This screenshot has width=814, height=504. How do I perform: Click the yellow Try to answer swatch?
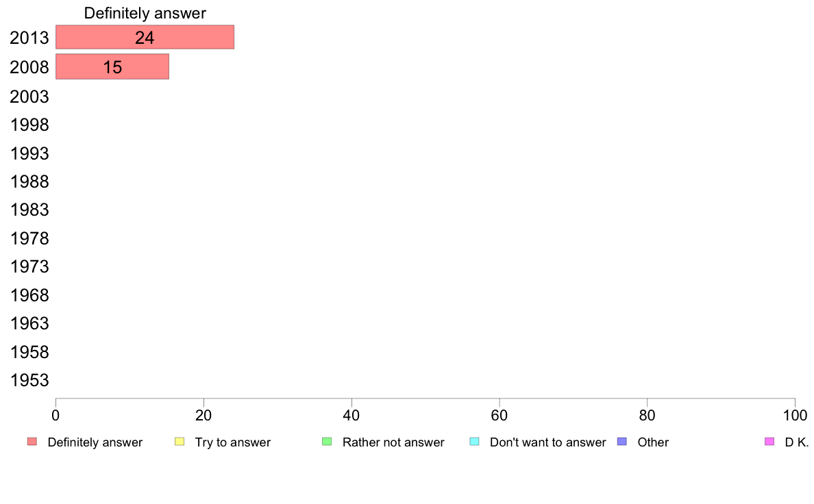180,442
